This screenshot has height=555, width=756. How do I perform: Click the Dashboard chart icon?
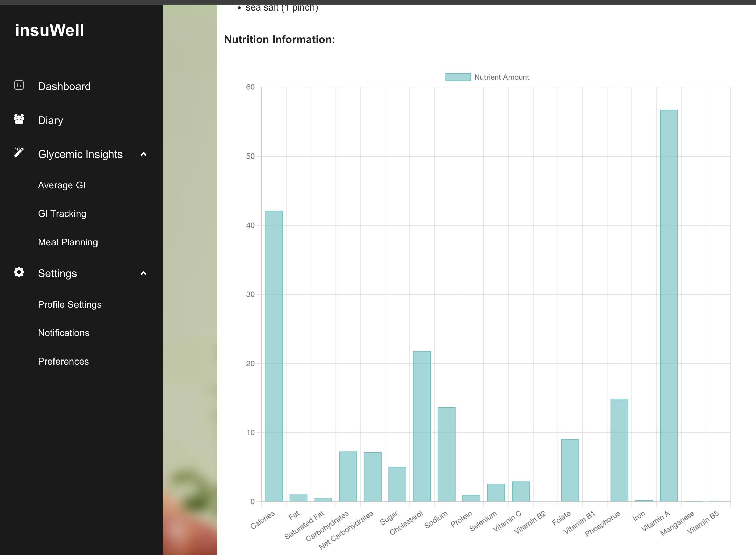19,85
